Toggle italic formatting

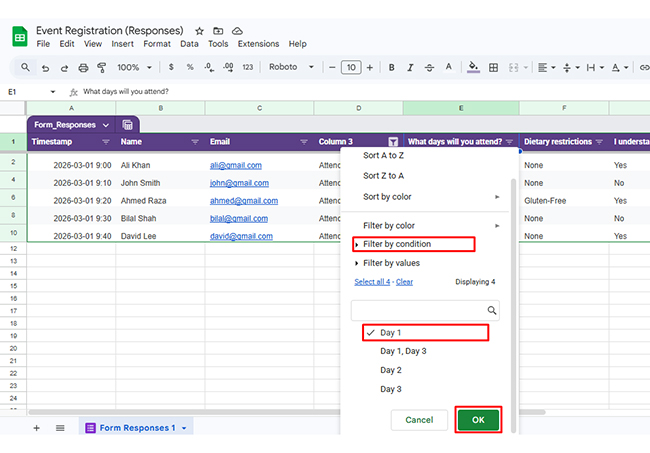410,67
